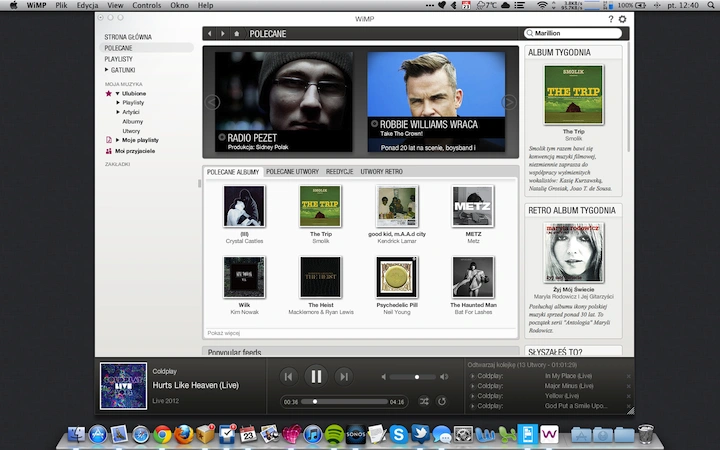Open settings gear in WiMP window
This screenshot has height=450, width=720.
point(622,19)
